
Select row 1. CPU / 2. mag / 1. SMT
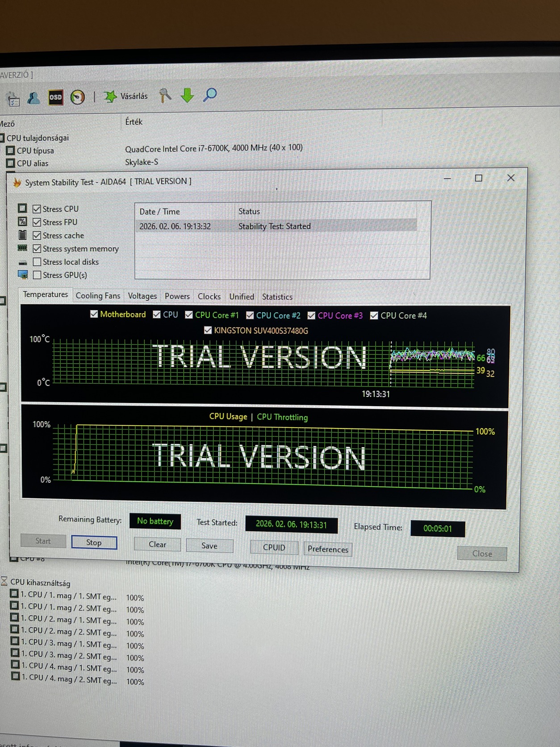[77, 620]
